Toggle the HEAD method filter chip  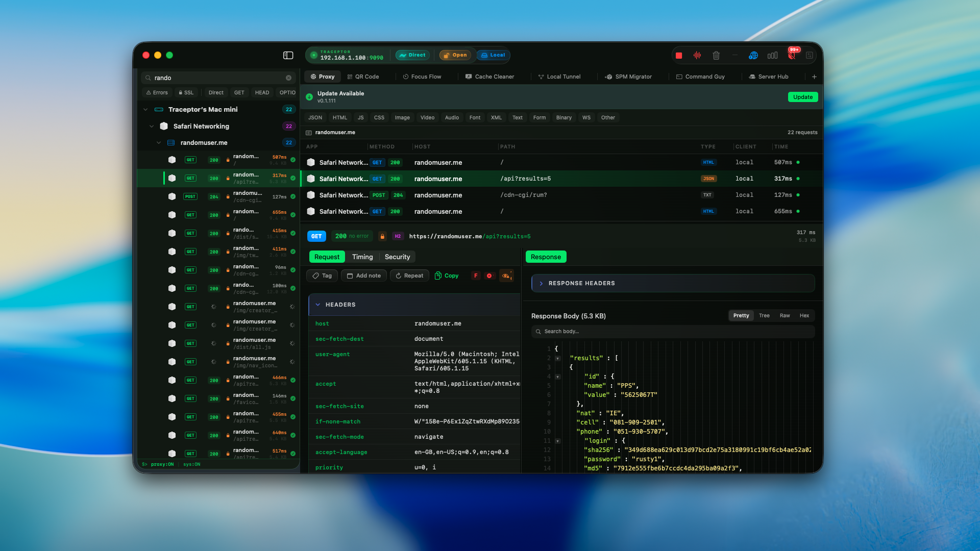pos(262,93)
